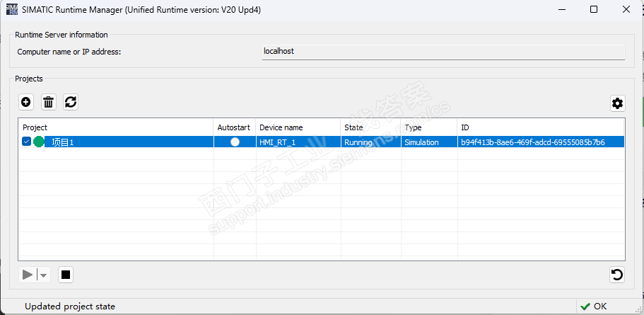Screen dimensions: 644x315
Task: Refresh the project list
Action: (71, 102)
